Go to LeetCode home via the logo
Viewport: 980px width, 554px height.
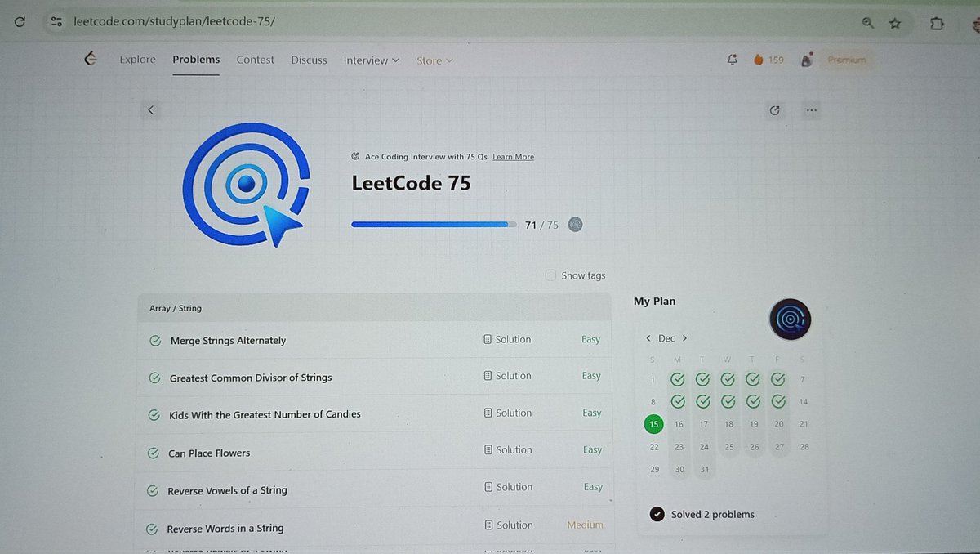(x=91, y=59)
